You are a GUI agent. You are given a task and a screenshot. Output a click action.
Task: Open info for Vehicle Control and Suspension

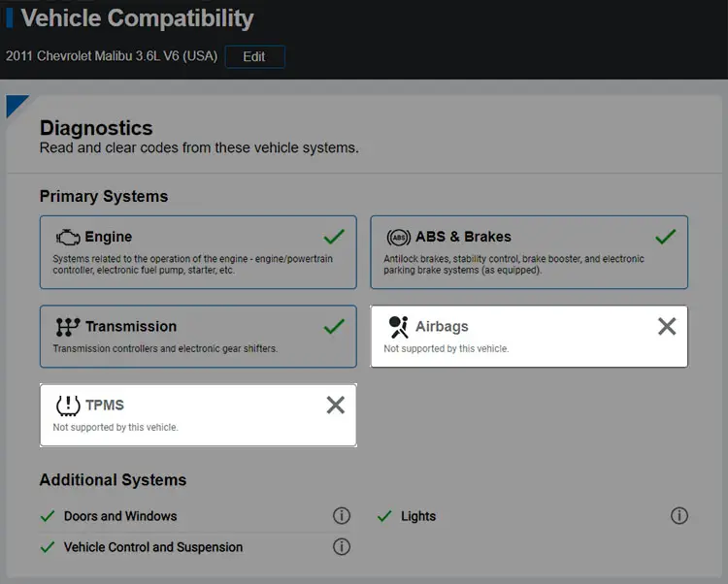pyautogui.click(x=342, y=546)
